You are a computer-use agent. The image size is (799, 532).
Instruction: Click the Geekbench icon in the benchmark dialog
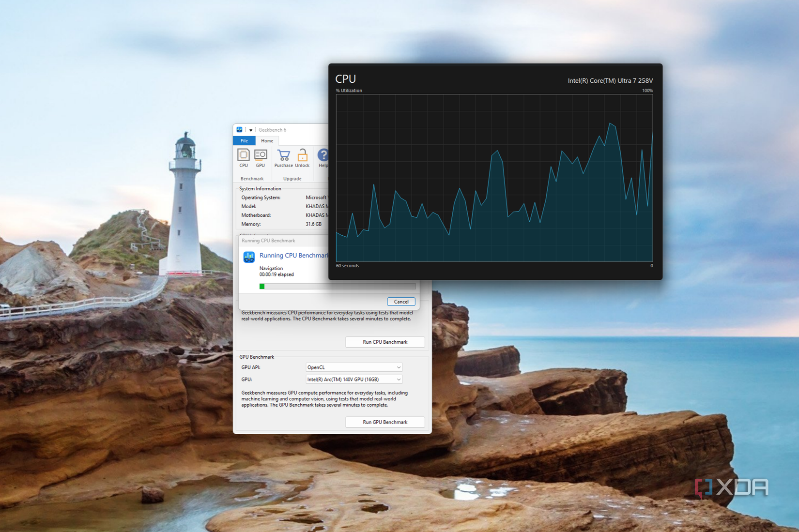point(249,257)
